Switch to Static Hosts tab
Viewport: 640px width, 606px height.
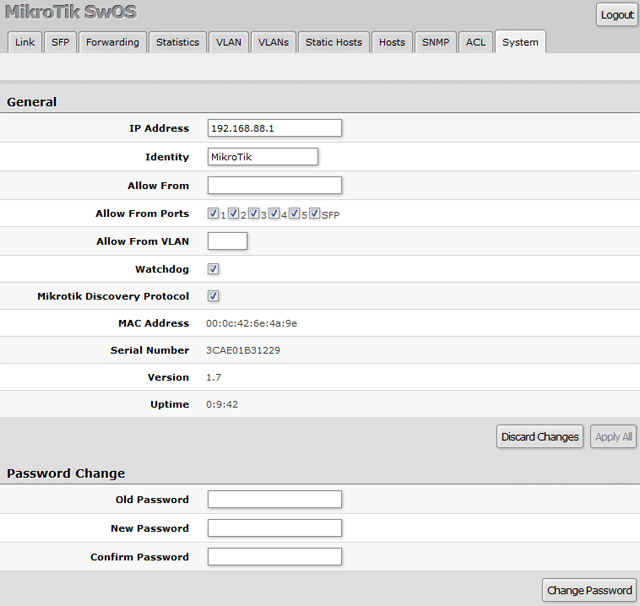coord(333,42)
